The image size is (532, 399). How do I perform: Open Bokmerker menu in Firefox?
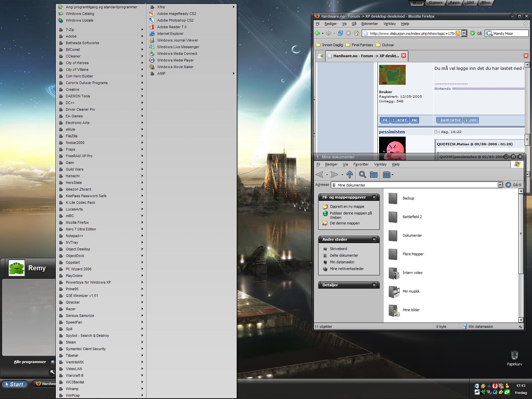pyautogui.click(x=369, y=24)
